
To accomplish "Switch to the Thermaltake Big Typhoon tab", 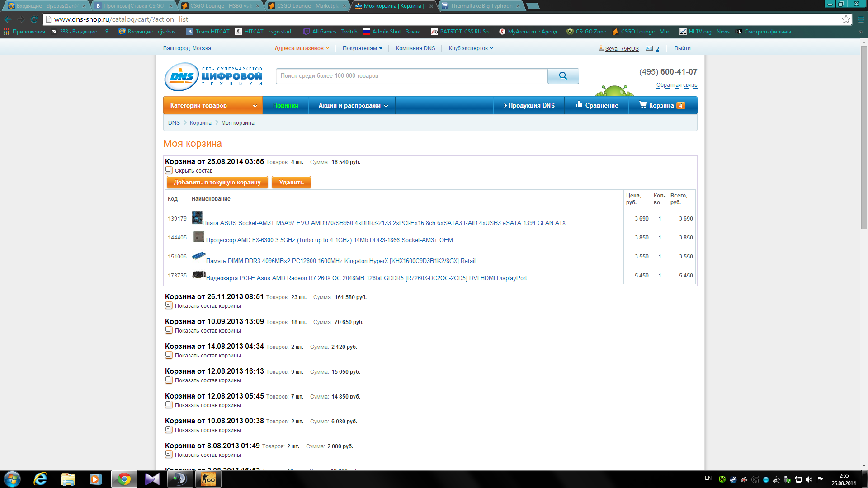I will point(481,6).
